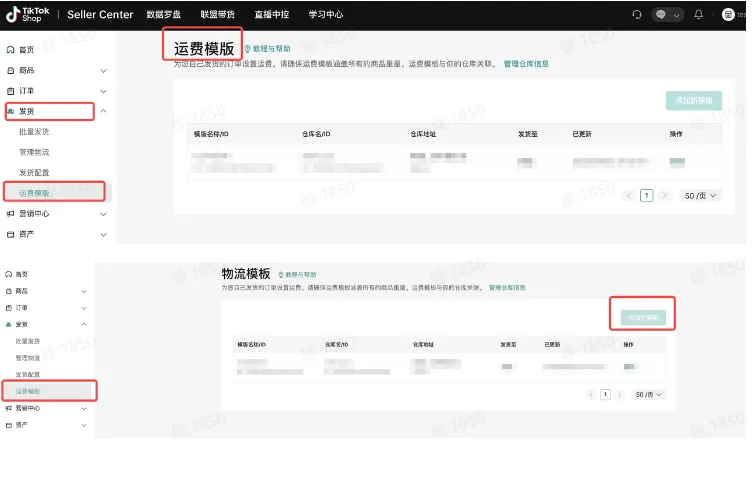Open the account avatar in top bar

[728, 14]
